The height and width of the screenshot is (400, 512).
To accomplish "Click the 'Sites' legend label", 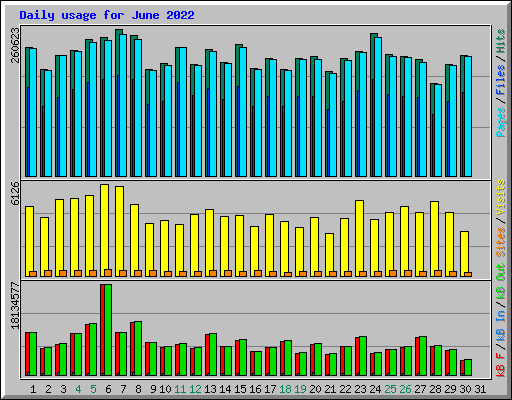I will coord(501,242).
